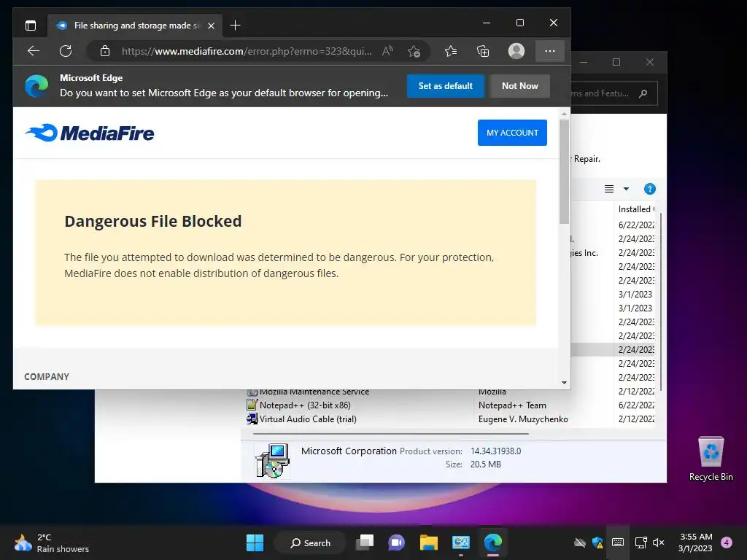Open Collections in Edge toolbar
The image size is (747, 560).
tap(483, 51)
